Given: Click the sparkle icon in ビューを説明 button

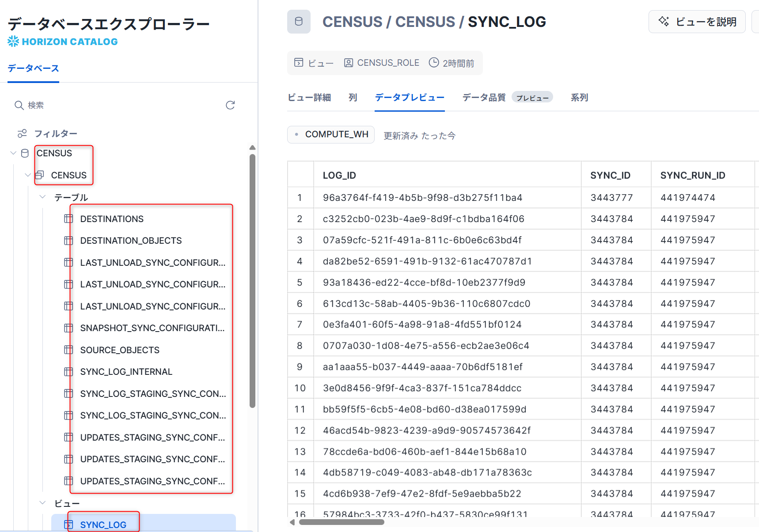Looking at the screenshot, I should click(664, 21).
